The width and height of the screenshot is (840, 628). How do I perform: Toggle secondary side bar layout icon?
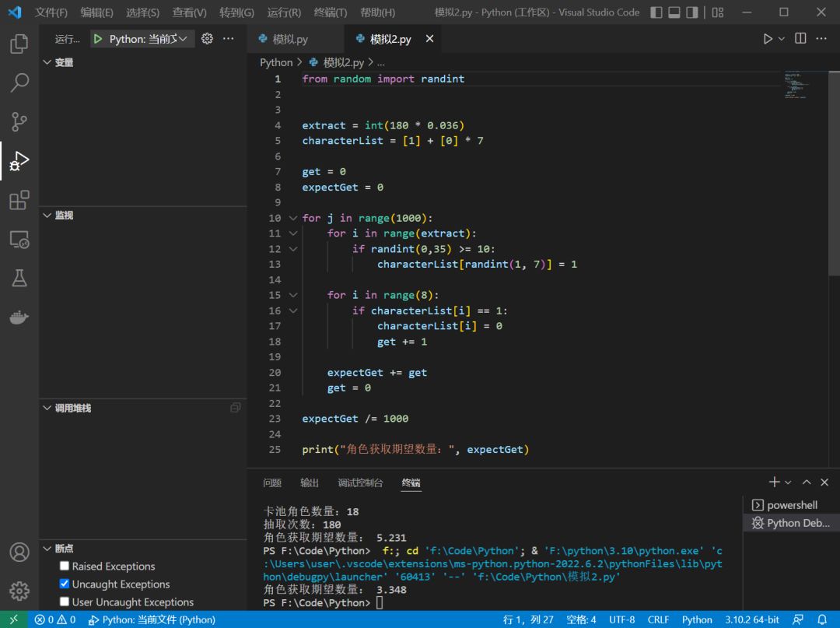[692, 12]
